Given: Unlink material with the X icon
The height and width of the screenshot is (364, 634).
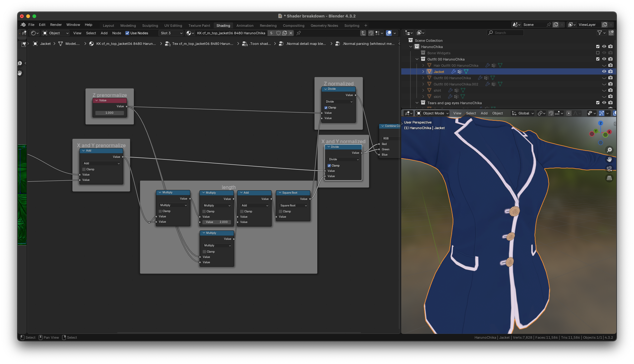Looking at the screenshot, I should coord(291,33).
